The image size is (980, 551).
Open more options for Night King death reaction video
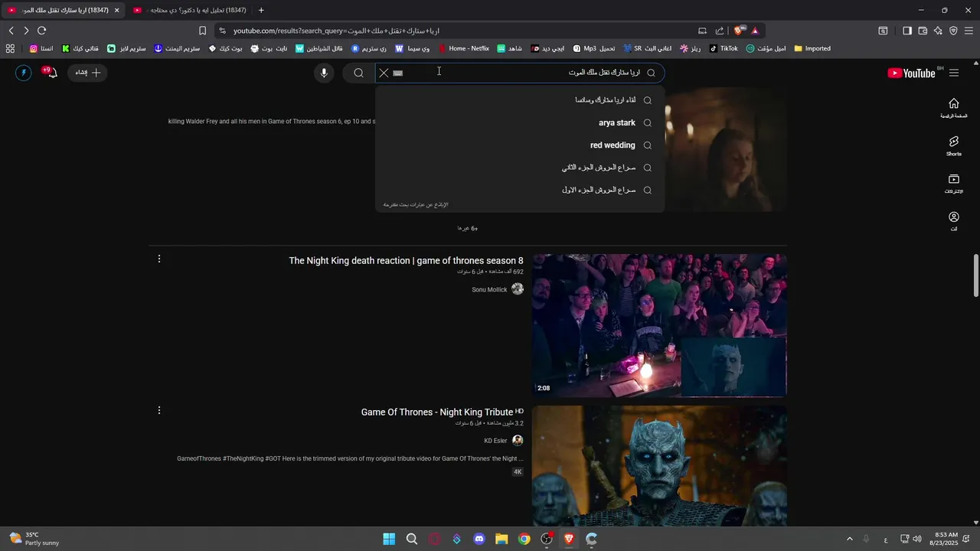click(158, 259)
